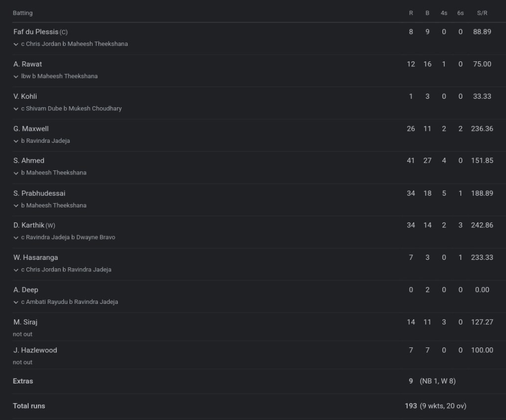Expand D. Karthik dismissal details chevron
The width and height of the screenshot is (506, 420).
point(16,238)
